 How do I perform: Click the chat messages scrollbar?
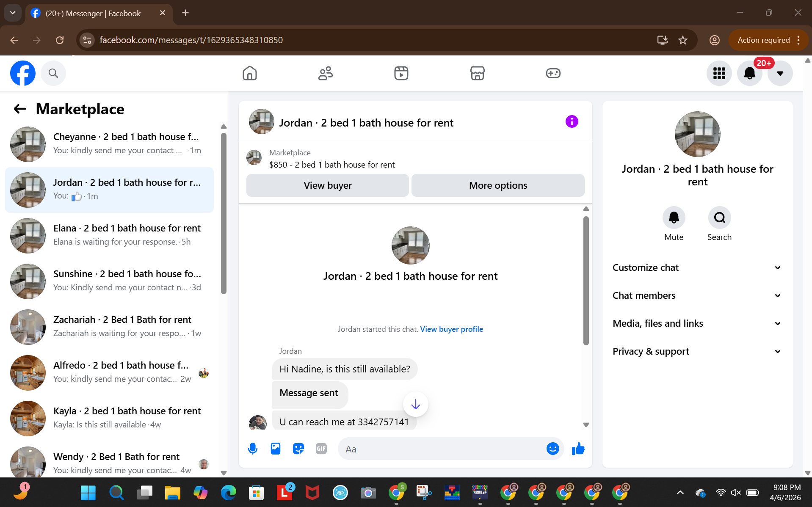point(586,281)
